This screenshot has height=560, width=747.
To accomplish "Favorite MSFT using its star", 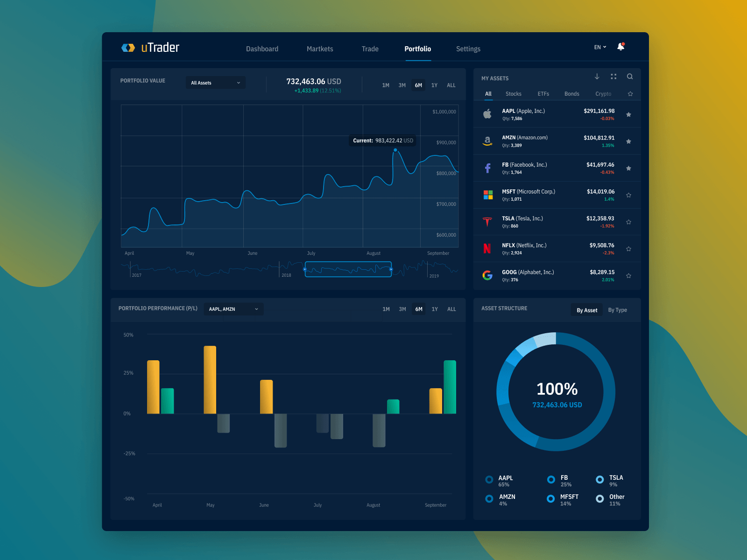I will coord(628,196).
